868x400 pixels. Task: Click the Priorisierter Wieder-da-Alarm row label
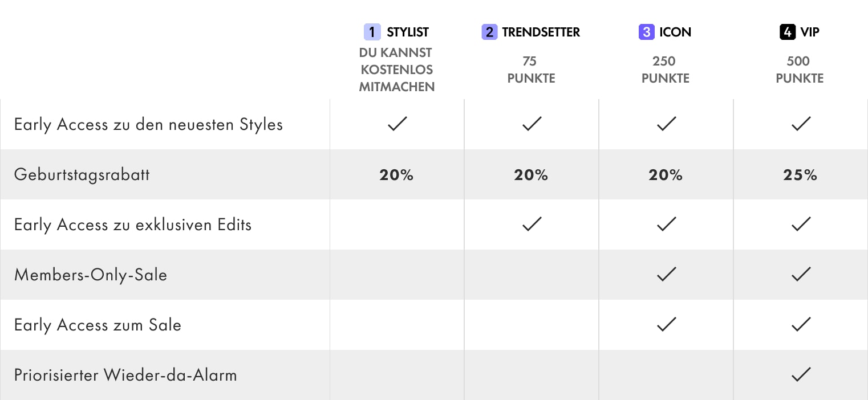[x=125, y=375]
